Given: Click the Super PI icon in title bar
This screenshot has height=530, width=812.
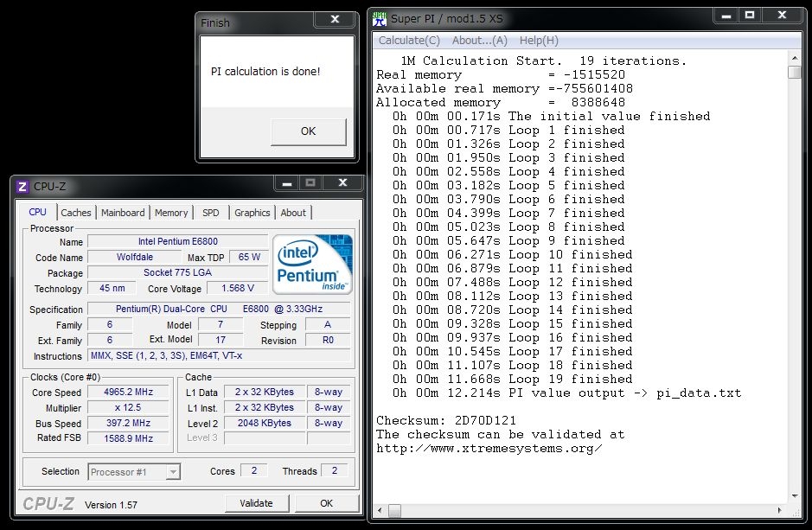Looking at the screenshot, I should [380, 17].
